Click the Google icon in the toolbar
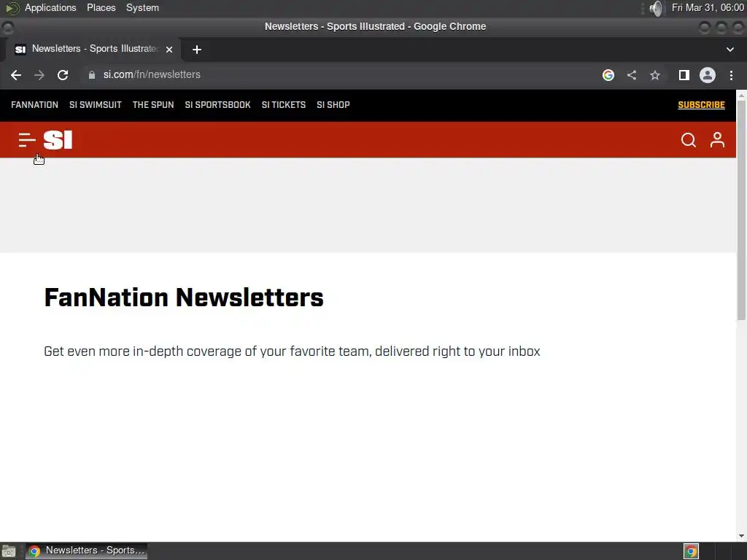Viewport: 747px width, 560px height. point(608,75)
